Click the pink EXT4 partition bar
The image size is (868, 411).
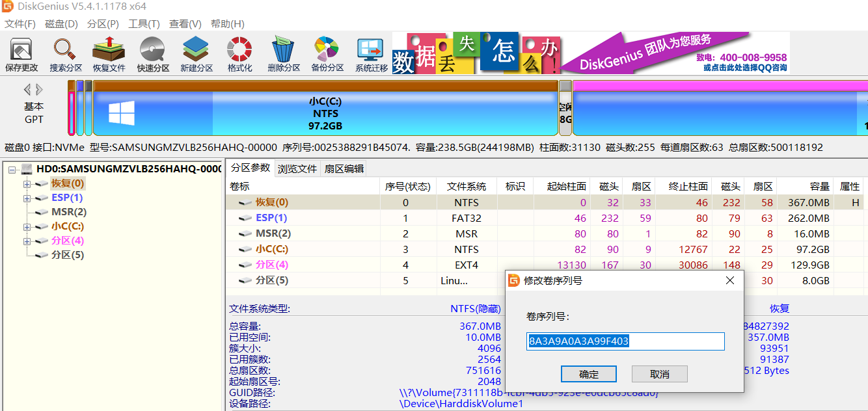click(x=716, y=111)
